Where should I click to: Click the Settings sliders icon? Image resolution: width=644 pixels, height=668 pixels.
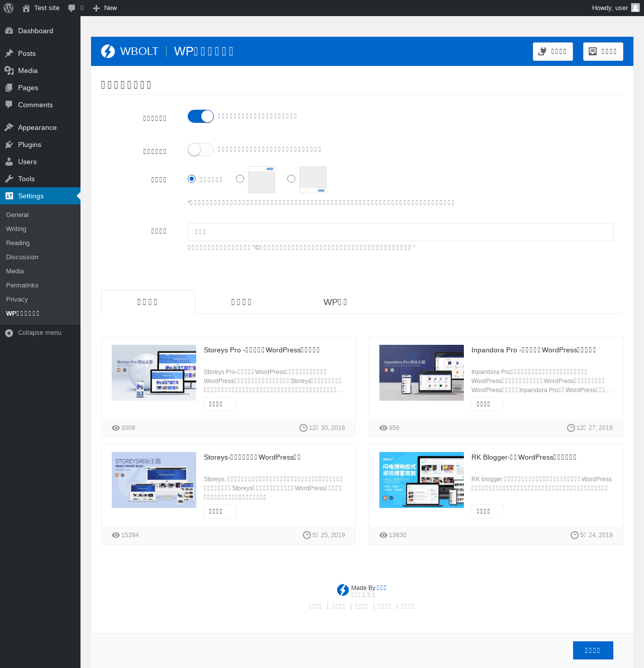point(9,196)
